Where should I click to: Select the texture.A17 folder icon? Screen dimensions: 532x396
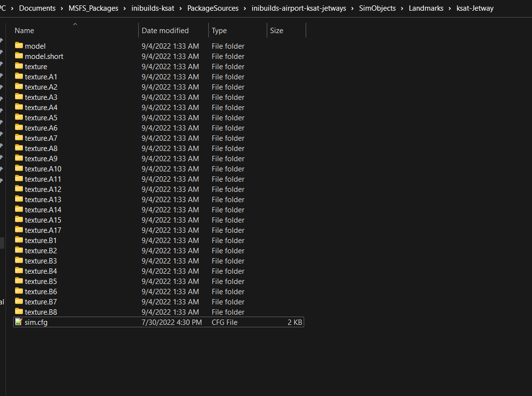coord(19,229)
